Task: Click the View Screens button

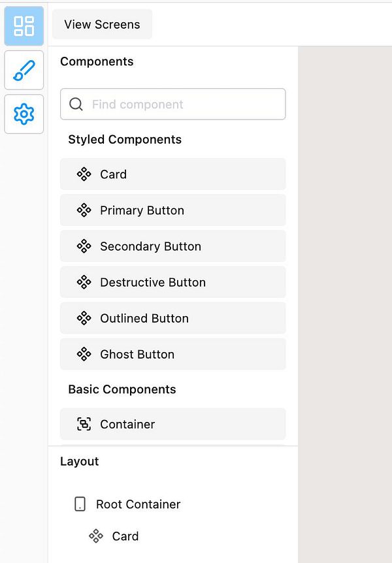Action: pyautogui.click(x=102, y=24)
